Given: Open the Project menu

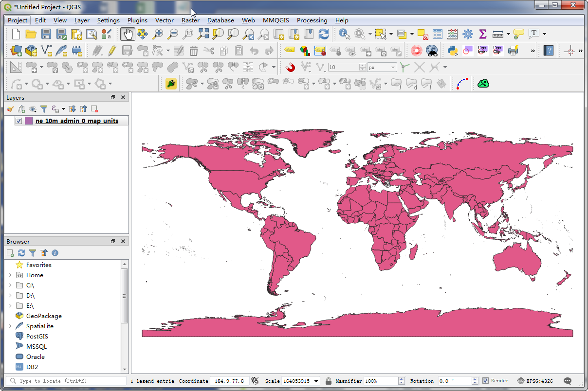Looking at the screenshot, I should pyautogui.click(x=18, y=20).
